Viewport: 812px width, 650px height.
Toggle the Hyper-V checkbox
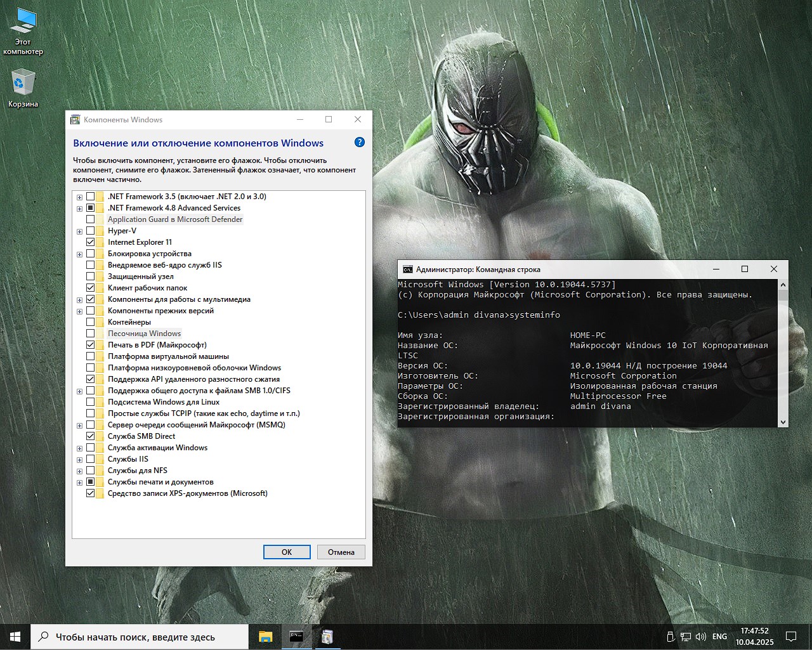click(90, 231)
